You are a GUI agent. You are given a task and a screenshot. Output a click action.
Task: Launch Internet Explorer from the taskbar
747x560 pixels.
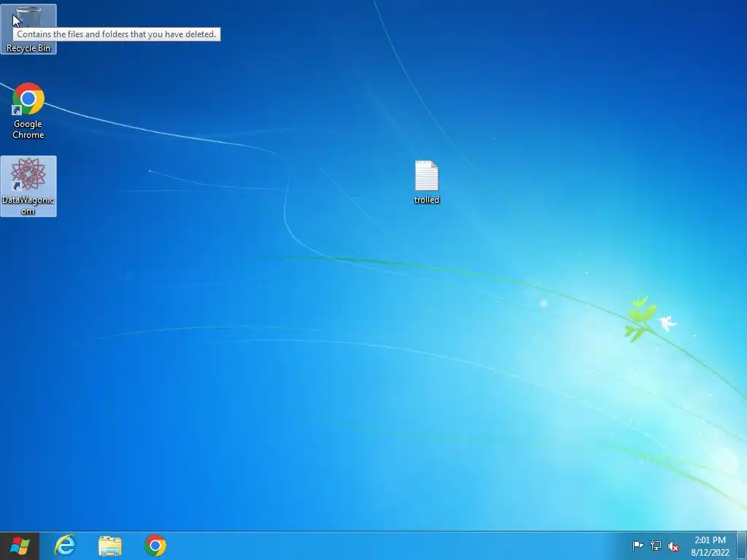[x=65, y=545]
